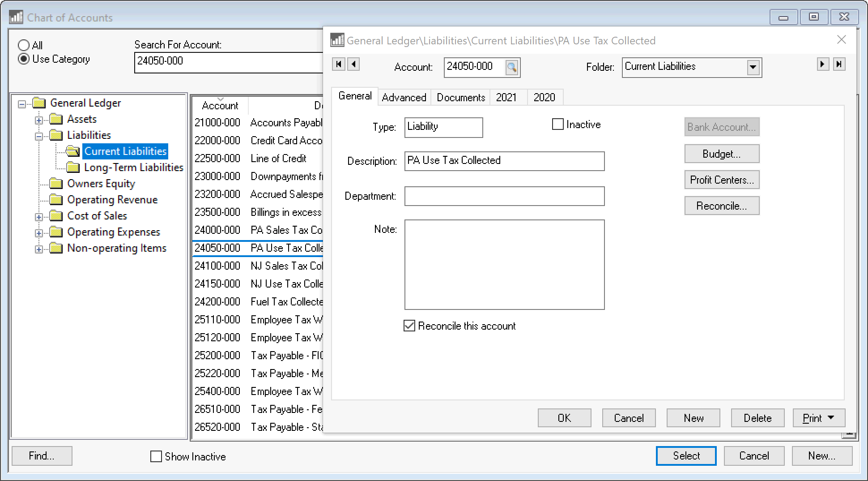This screenshot has height=481, width=868.
Task: Jump to the last account record
Action: tap(839, 64)
